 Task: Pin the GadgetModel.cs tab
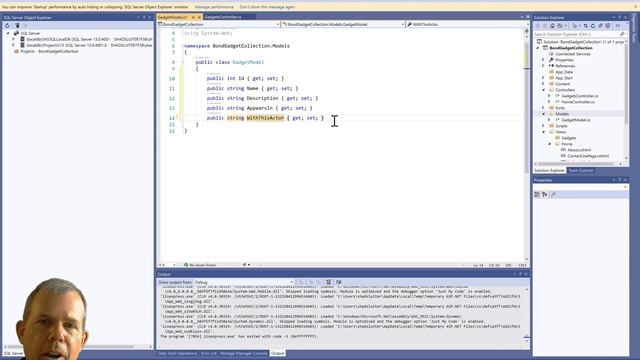click(x=193, y=17)
